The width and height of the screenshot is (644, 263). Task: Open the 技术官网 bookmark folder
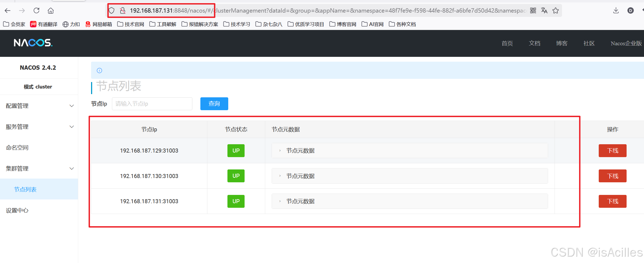pos(131,24)
